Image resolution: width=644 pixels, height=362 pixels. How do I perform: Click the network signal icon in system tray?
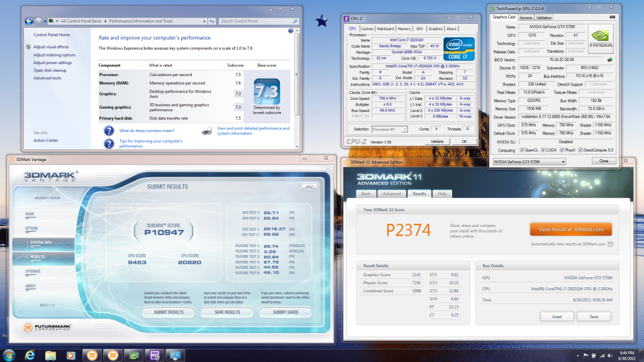(602, 356)
